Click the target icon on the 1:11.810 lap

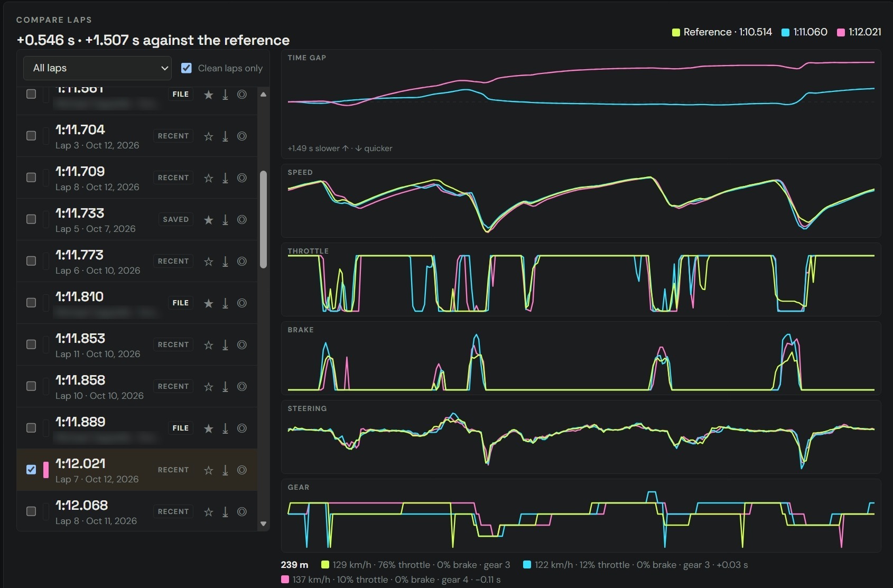tap(242, 303)
